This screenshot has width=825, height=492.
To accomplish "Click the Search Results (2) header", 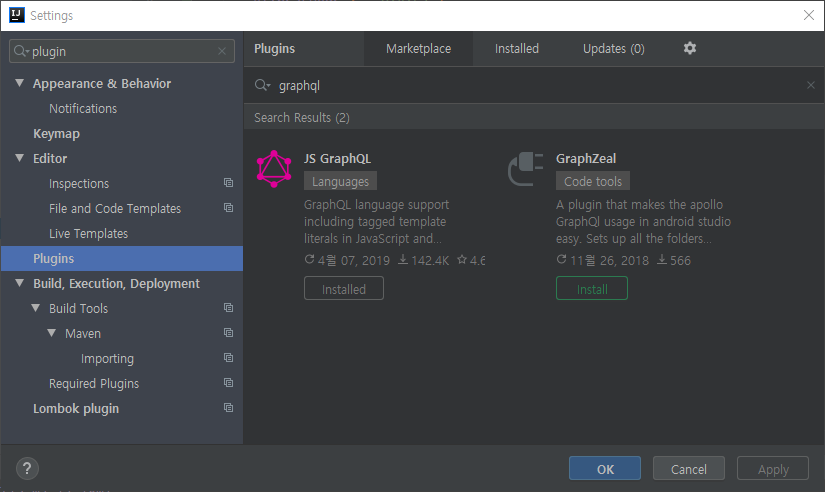I will coord(301,117).
